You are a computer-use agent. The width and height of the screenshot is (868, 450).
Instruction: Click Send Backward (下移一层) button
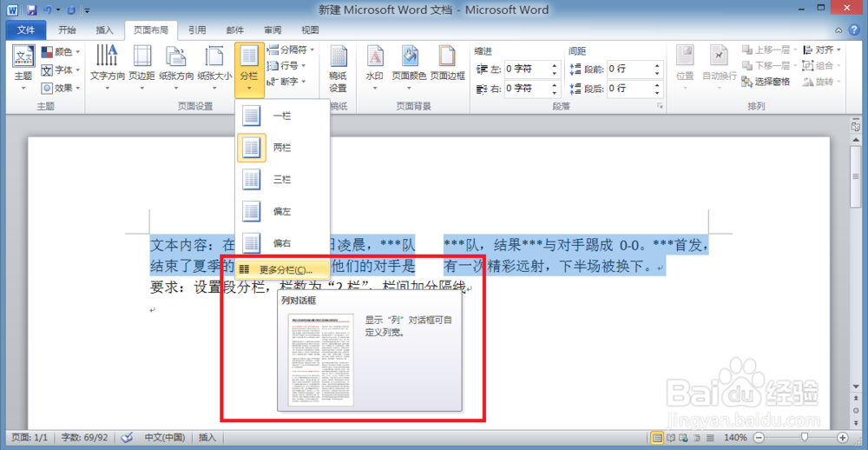pos(769,65)
